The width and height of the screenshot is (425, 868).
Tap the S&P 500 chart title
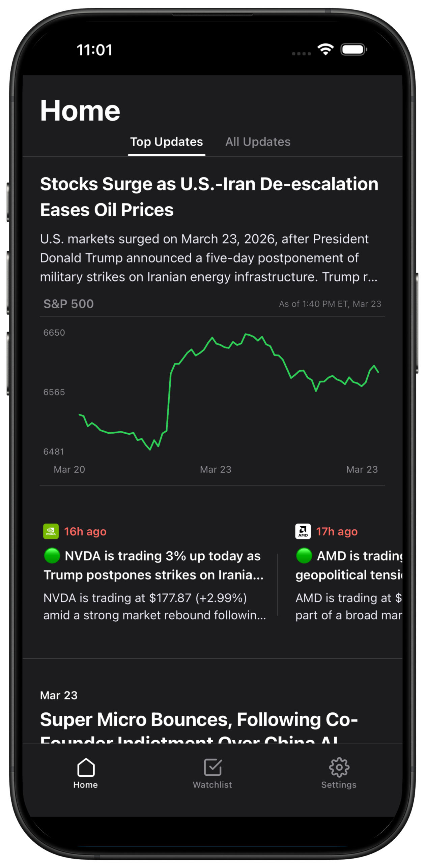point(68,304)
